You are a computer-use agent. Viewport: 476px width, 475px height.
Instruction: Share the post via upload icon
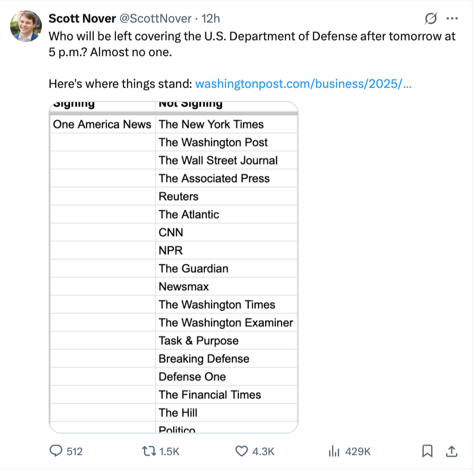(x=451, y=451)
